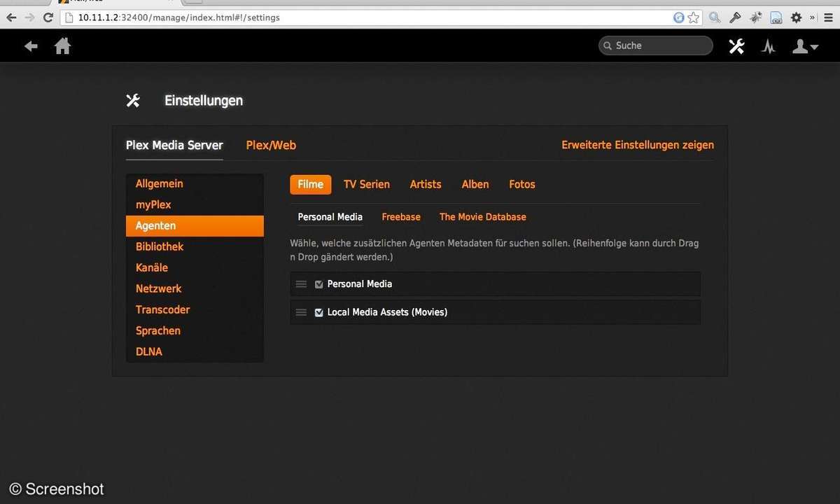Click the magnifier extension icon
The height and width of the screenshot is (504, 840).
pos(715,17)
